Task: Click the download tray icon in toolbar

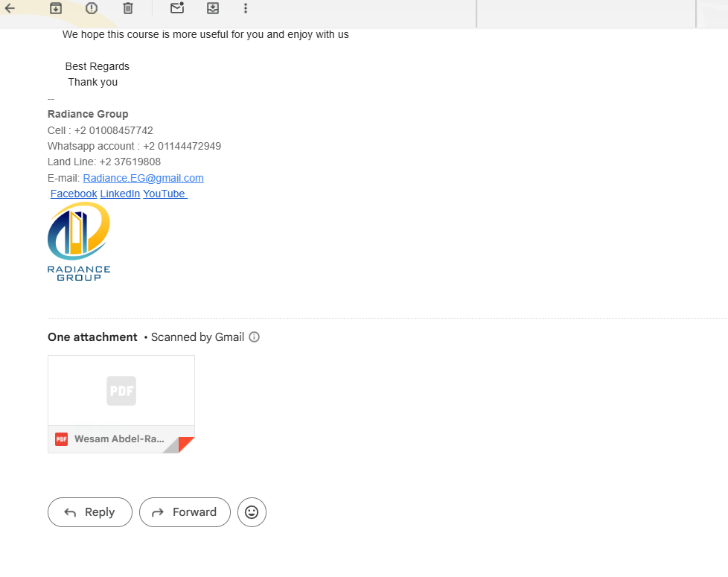Action: 213,8
